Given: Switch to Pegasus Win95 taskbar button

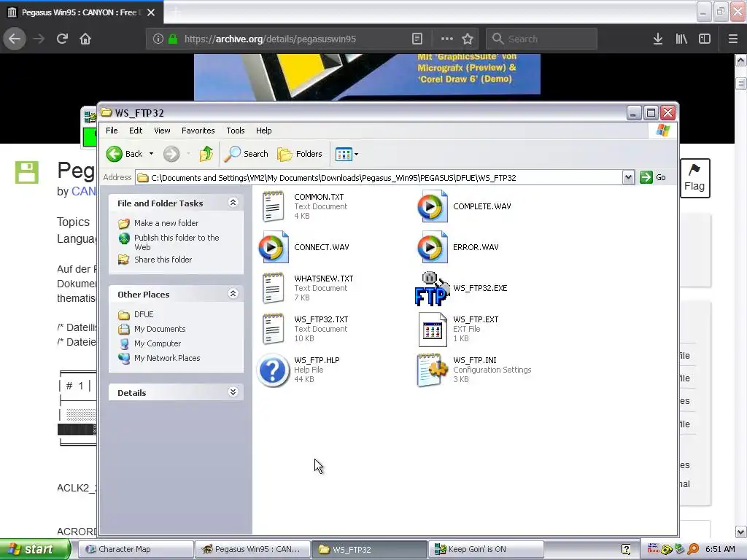Looking at the screenshot, I should pyautogui.click(x=252, y=549).
